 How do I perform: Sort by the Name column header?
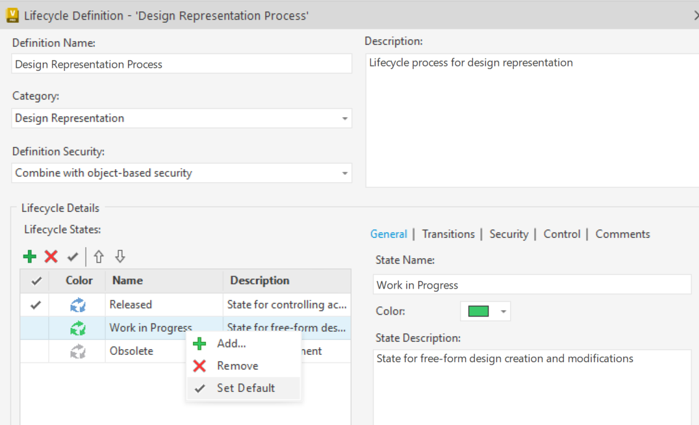click(164, 281)
